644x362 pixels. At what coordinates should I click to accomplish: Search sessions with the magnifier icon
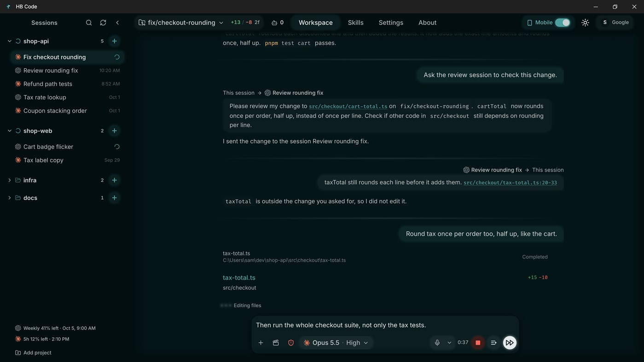[89, 23]
